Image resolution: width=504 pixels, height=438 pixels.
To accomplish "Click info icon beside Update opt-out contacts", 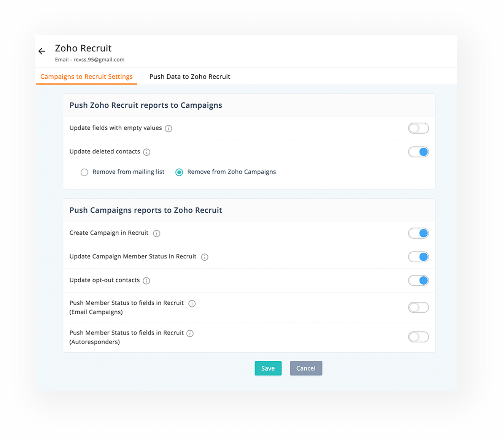I will (x=146, y=281).
